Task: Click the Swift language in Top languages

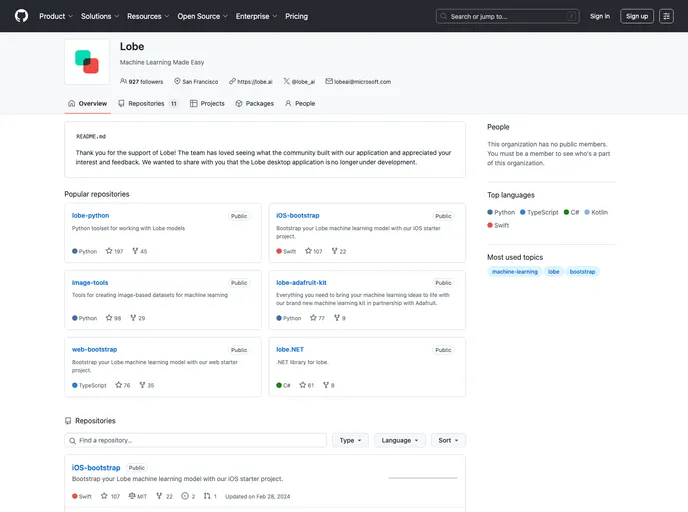Action: click(x=498, y=225)
